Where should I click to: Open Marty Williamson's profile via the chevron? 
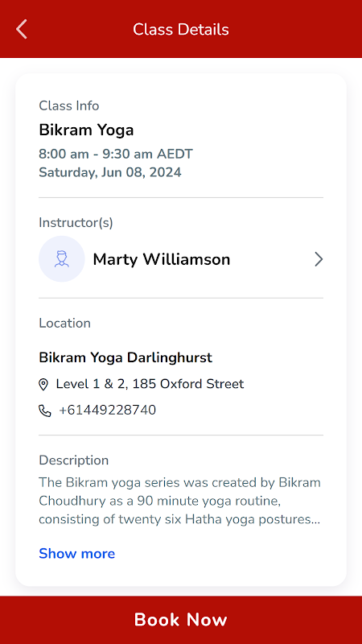(x=319, y=259)
